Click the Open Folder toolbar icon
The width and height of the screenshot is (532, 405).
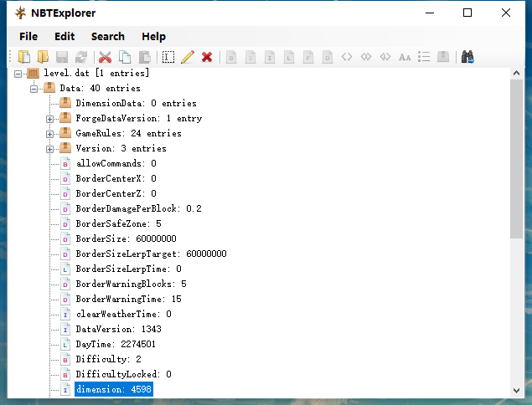(42, 57)
